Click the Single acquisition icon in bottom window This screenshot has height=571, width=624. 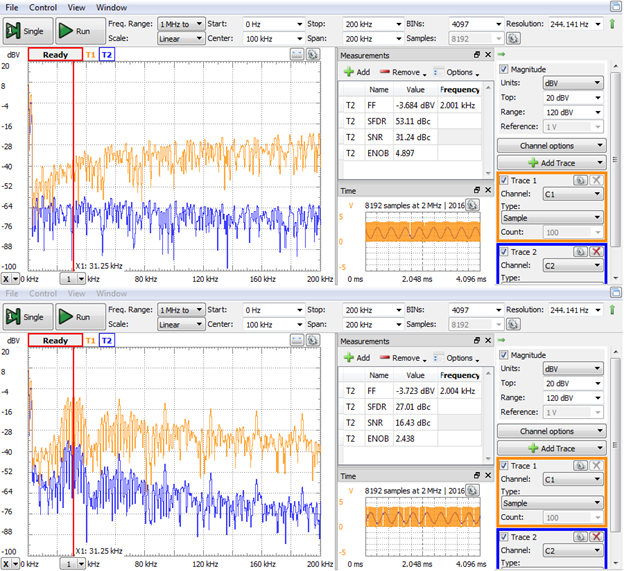[13, 317]
